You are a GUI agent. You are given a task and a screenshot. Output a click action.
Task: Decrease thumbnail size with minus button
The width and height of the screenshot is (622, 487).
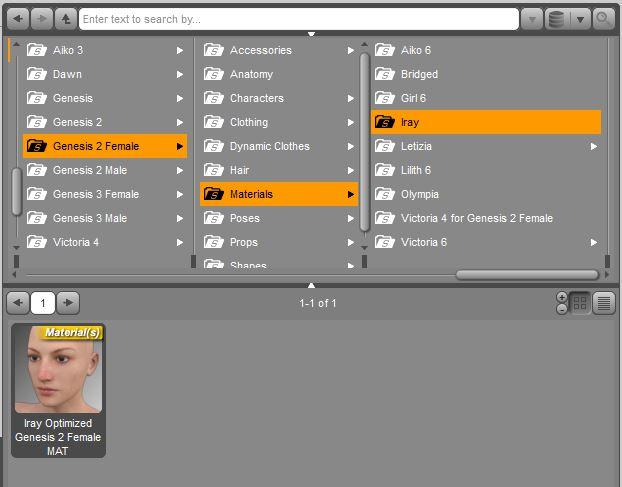point(562,309)
